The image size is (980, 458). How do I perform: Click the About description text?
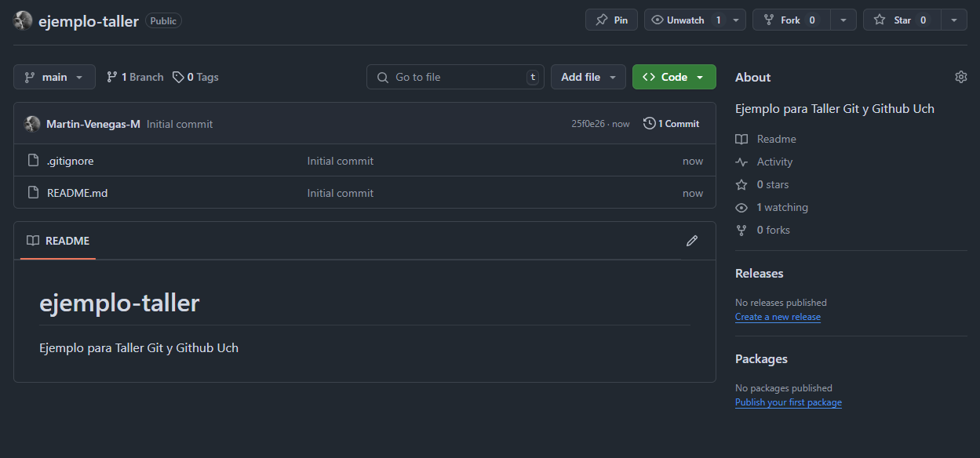pos(835,109)
